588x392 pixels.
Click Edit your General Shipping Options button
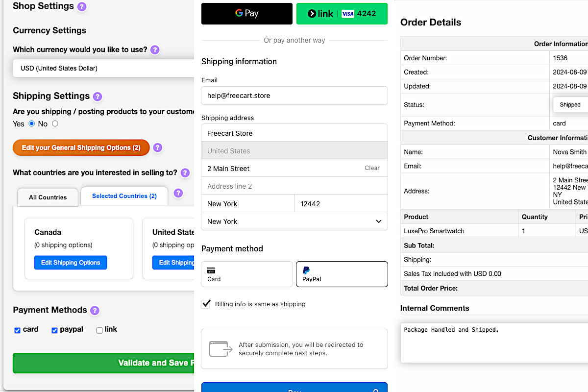pyautogui.click(x=81, y=147)
